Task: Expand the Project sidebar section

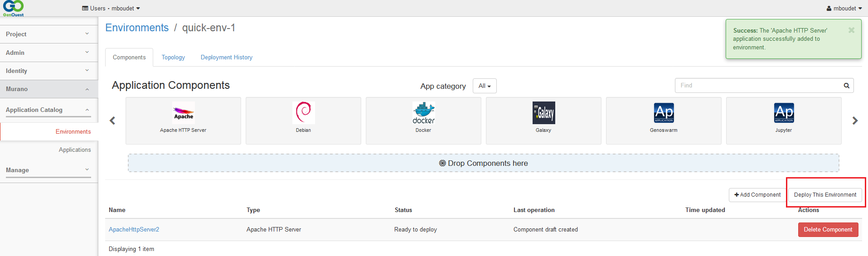Action: (x=49, y=34)
